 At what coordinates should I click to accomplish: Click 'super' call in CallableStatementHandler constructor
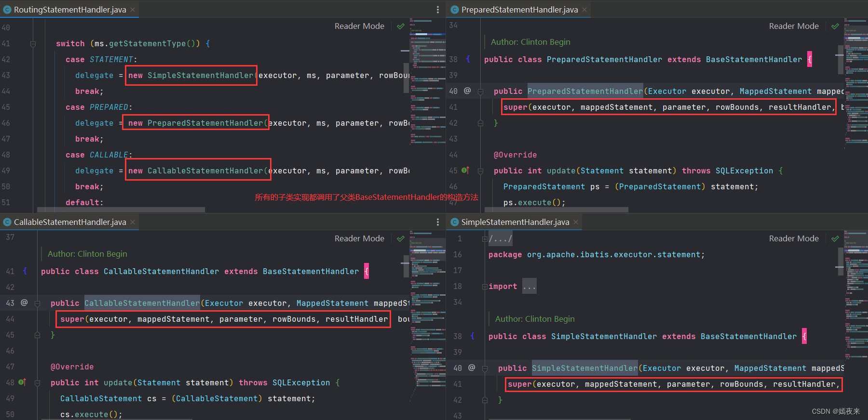tap(72, 319)
